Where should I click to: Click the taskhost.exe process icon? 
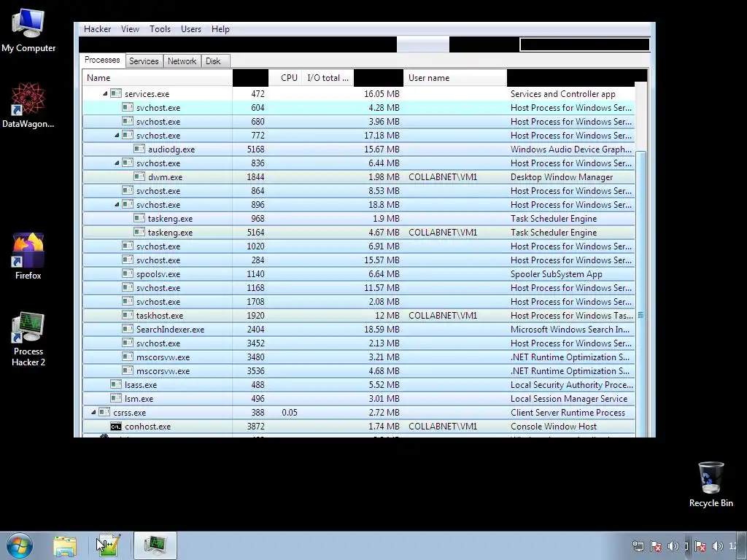click(127, 315)
